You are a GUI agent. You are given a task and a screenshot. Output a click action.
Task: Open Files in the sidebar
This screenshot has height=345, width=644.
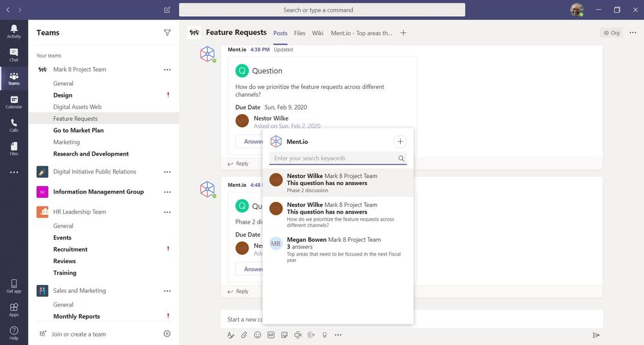pyautogui.click(x=14, y=148)
